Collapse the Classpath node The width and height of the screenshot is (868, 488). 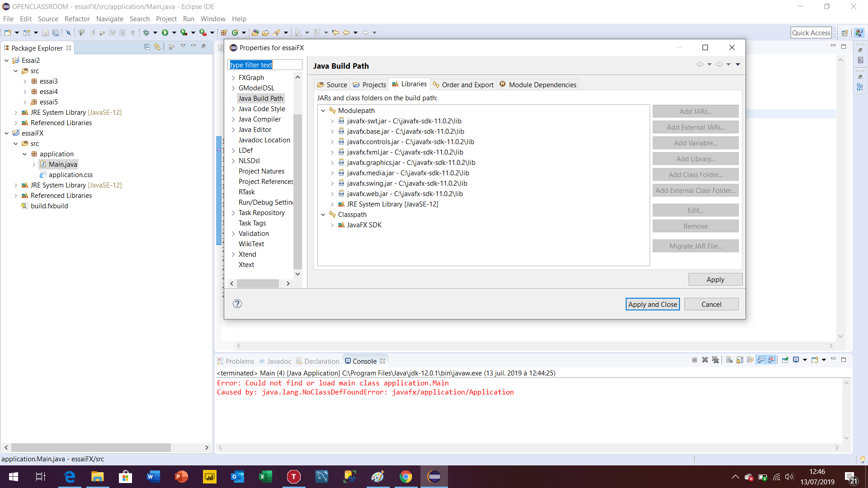click(323, 215)
